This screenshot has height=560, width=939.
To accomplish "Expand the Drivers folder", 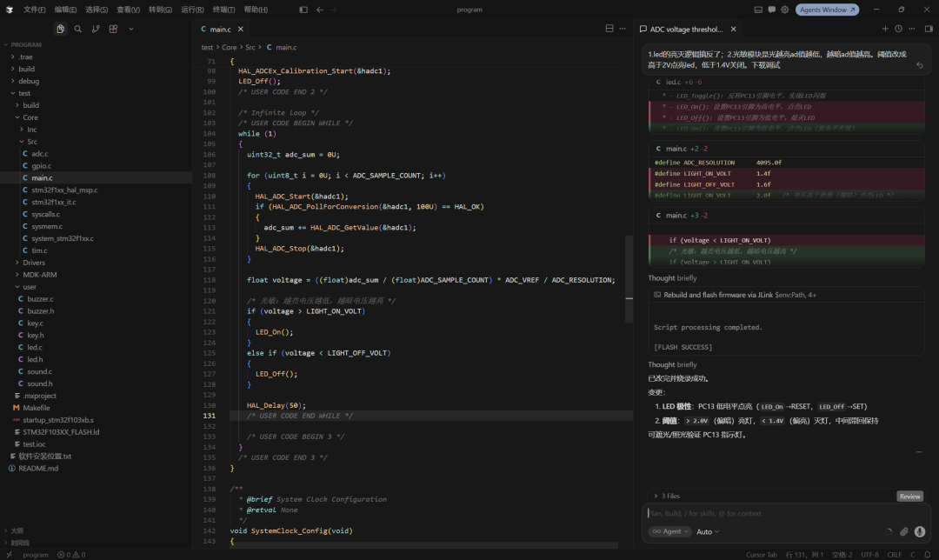I will 34,263.
